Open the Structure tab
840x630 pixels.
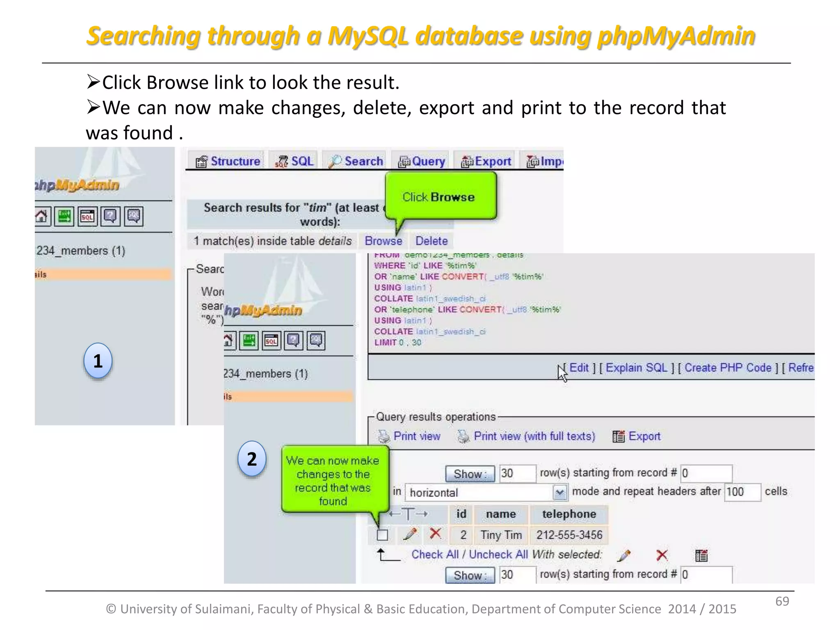(x=228, y=162)
